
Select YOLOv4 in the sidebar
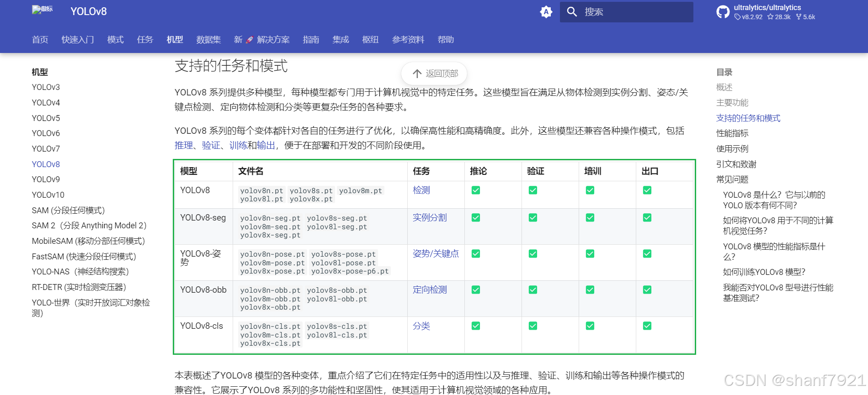[46, 103]
